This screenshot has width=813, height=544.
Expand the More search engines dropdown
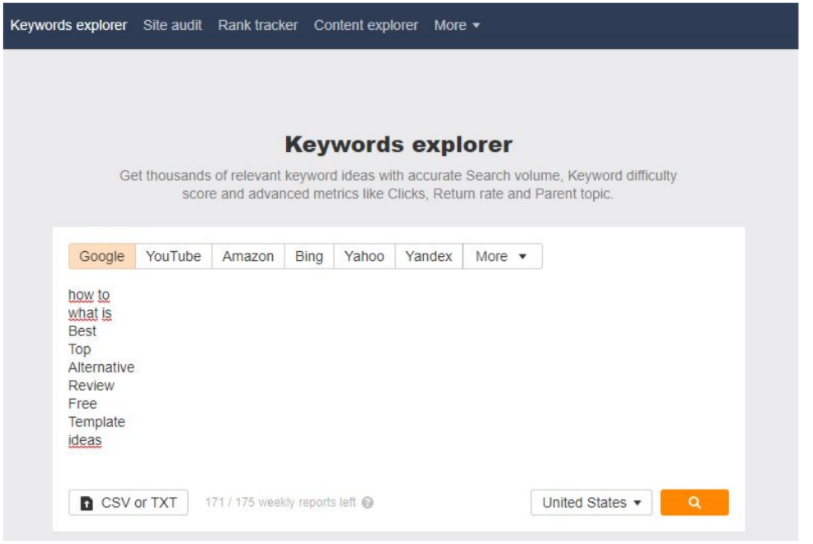pos(502,257)
